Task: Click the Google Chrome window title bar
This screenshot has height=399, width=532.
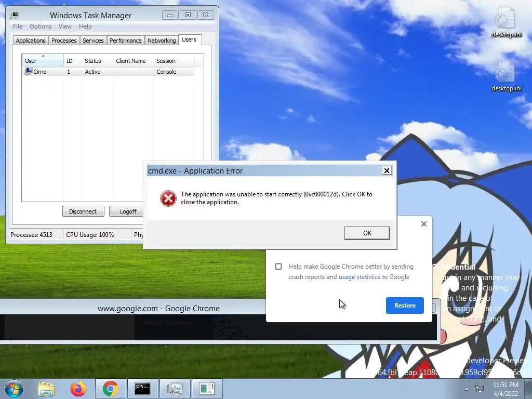Action: (x=158, y=309)
